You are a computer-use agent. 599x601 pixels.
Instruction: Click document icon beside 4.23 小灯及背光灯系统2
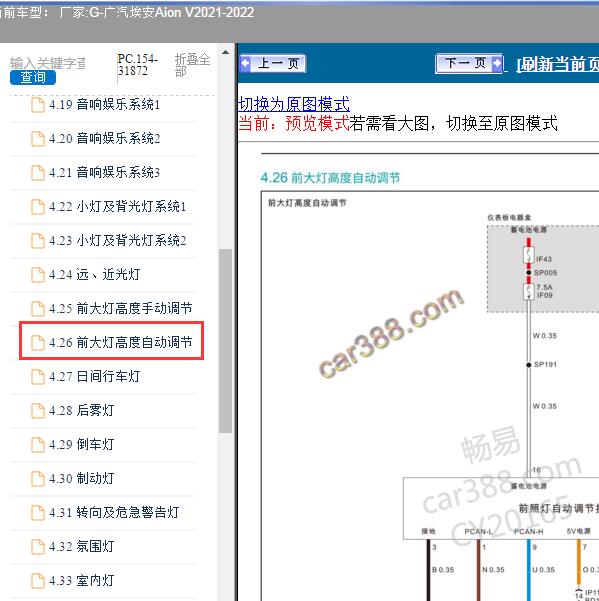pos(38,241)
